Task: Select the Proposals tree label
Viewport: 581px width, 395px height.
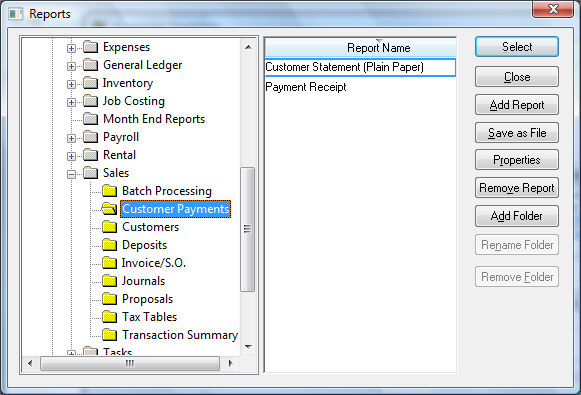Action: [147, 299]
